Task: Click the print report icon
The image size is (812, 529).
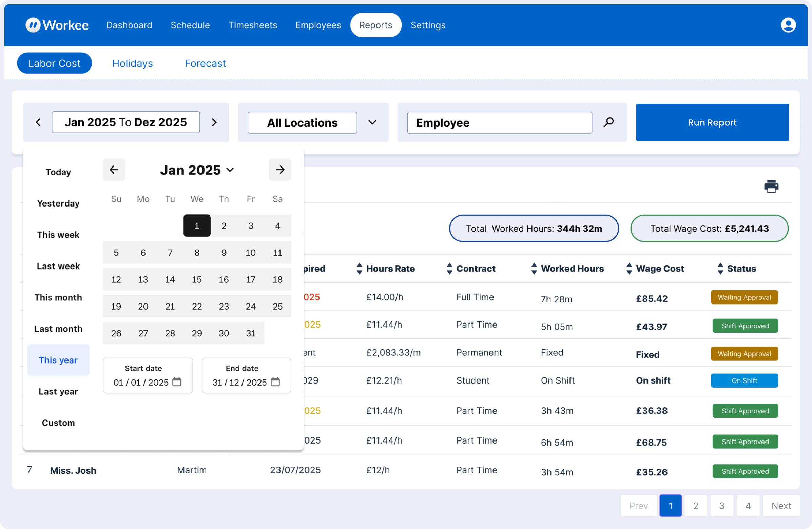Action: point(771,187)
